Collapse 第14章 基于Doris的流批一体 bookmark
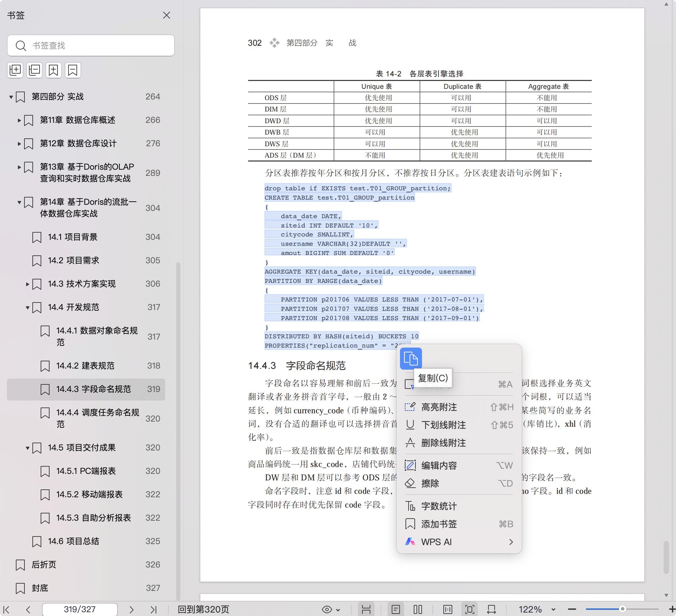Image resolution: width=676 pixels, height=616 pixels. tap(19, 202)
